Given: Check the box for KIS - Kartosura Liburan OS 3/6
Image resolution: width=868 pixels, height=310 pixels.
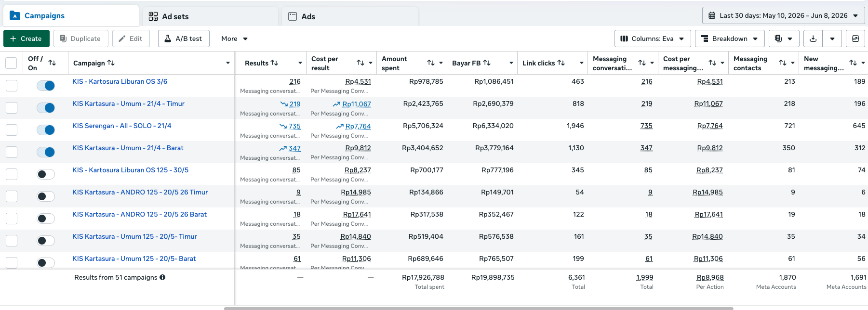Looking at the screenshot, I should tap(11, 85).
